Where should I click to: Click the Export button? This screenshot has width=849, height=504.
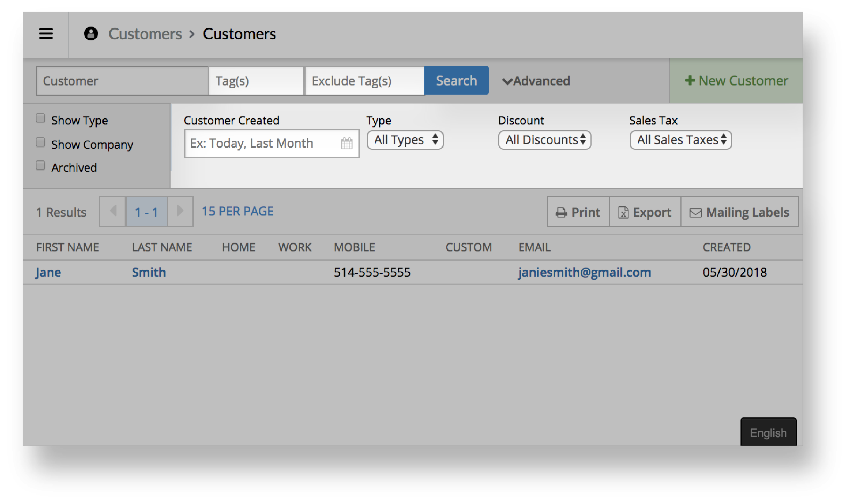645,212
